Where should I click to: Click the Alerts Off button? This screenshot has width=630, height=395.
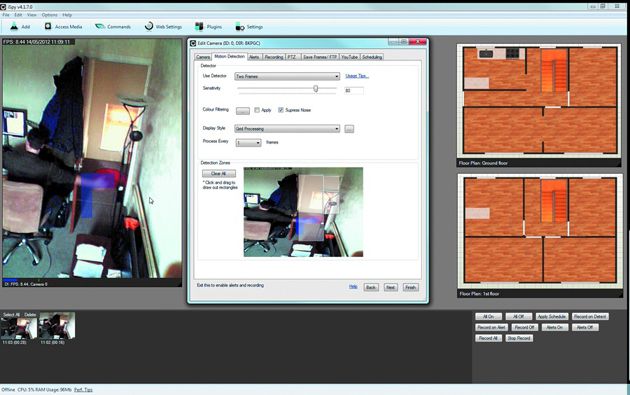tap(585, 327)
